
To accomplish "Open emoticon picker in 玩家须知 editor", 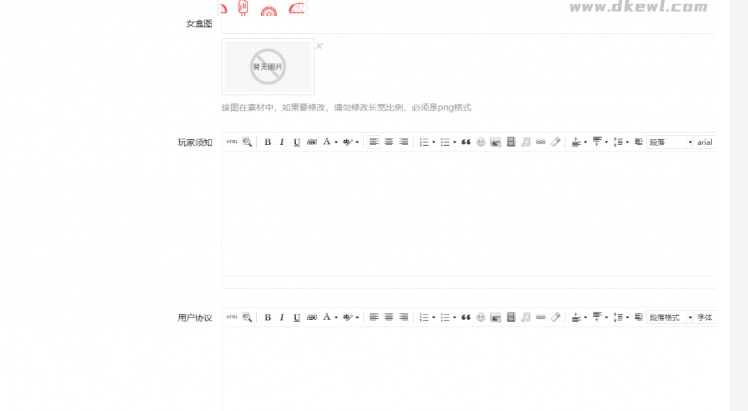I will point(481,142).
